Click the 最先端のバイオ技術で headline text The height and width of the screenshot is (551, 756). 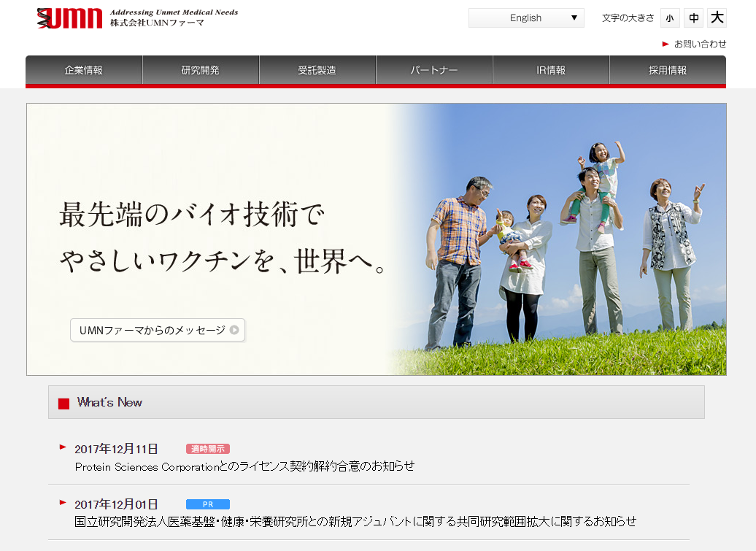click(192, 214)
